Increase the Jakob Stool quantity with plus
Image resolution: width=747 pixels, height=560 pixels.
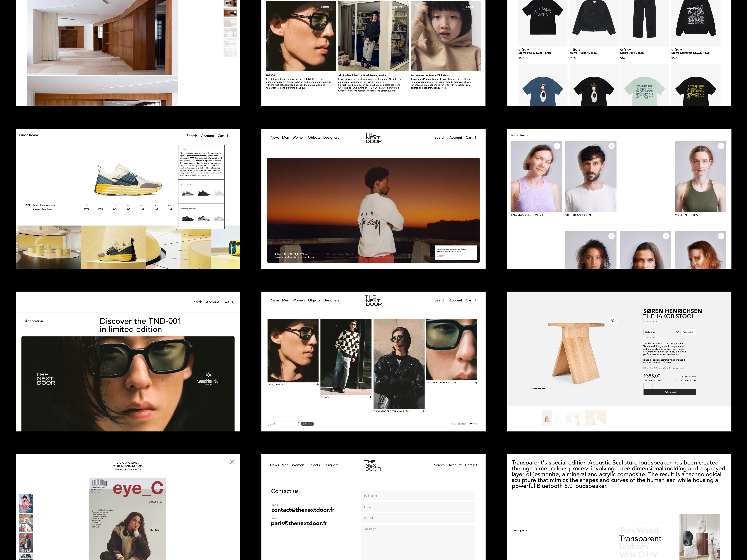(x=692, y=386)
